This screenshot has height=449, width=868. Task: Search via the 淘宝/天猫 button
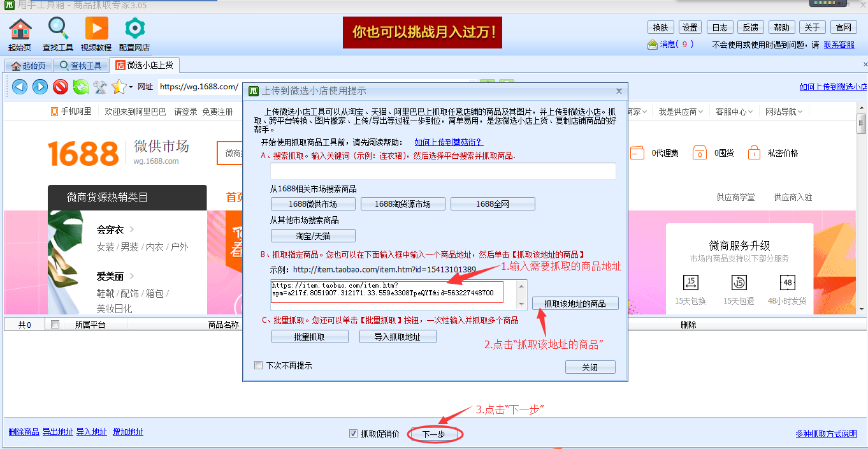tap(313, 236)
